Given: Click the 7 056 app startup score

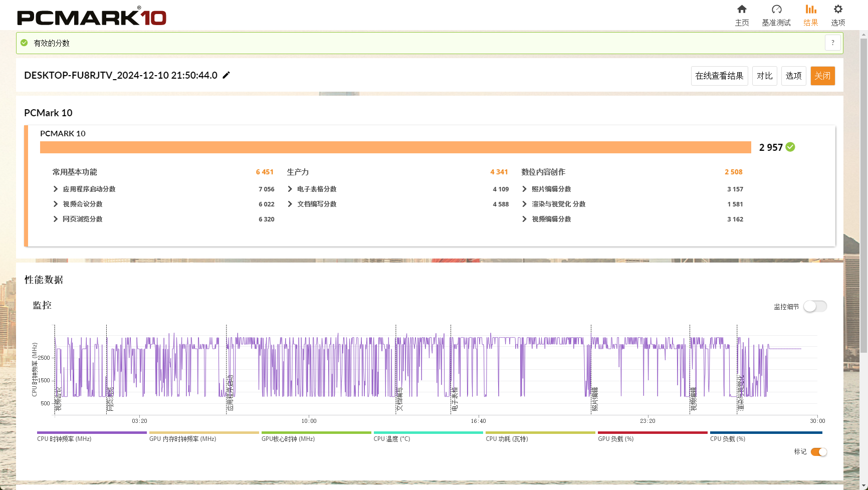Looking at the screenshot, I should click(x=267, y=189).
